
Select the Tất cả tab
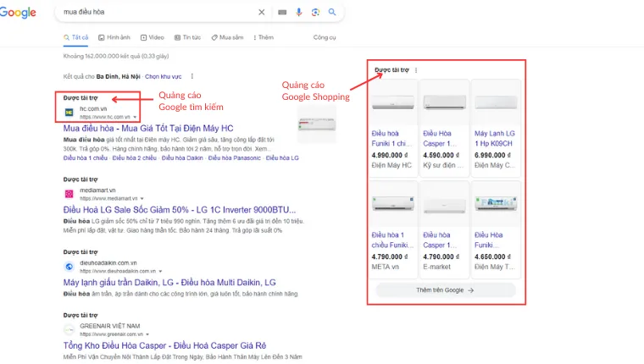(76, 37)
